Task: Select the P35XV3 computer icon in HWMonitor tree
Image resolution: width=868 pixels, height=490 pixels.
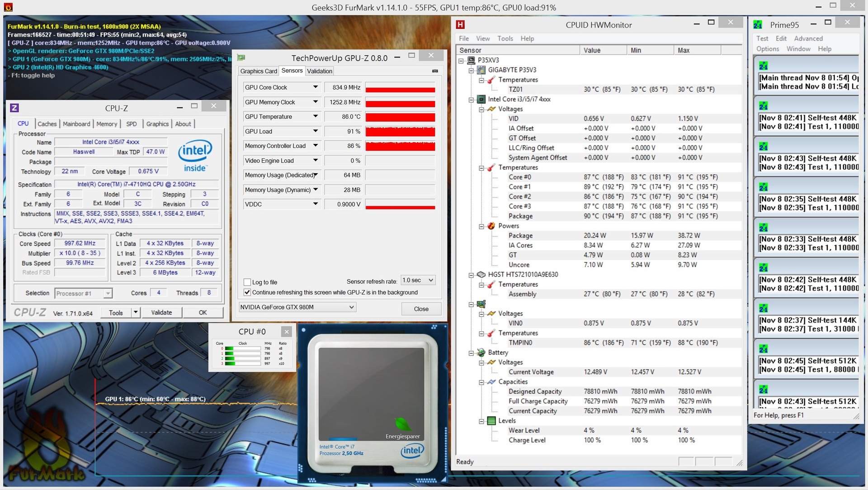Action: pyautogui.click(x=471, y=60)
